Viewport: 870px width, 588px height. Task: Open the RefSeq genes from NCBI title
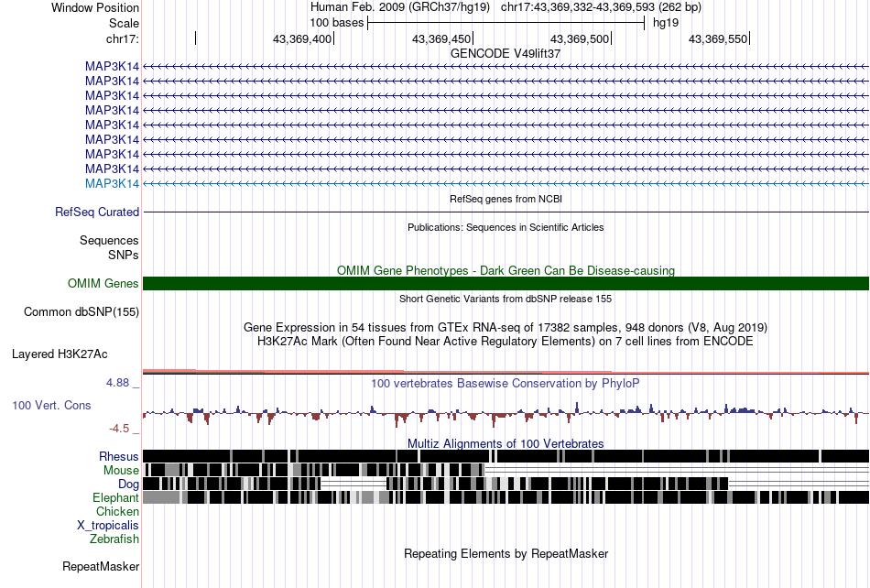506,199
